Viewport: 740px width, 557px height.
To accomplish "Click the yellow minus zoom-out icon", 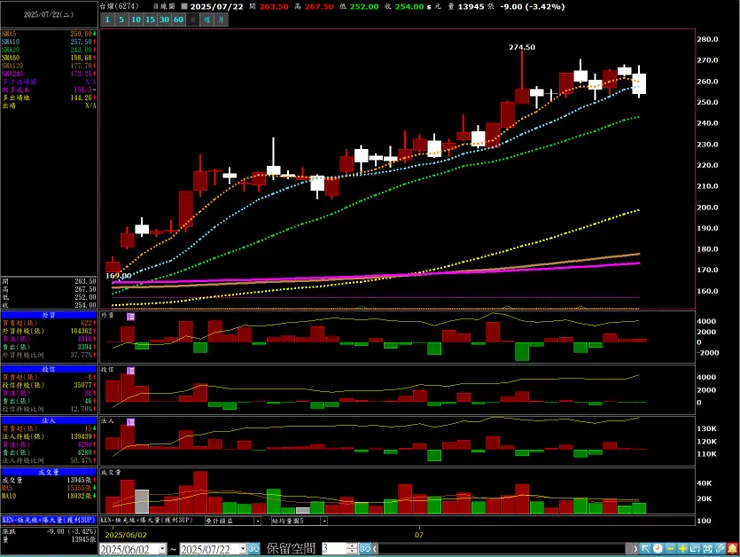I will pos(670,549).
